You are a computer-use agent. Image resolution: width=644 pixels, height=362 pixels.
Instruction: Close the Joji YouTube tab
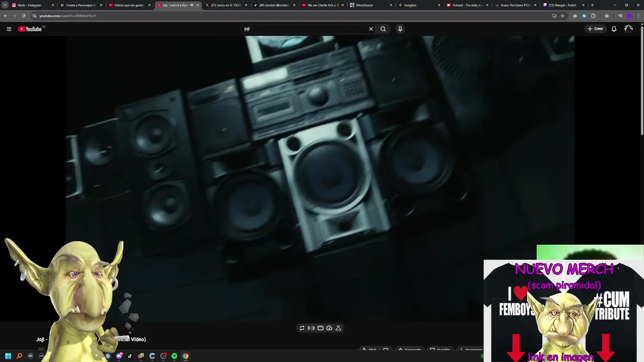197,5
